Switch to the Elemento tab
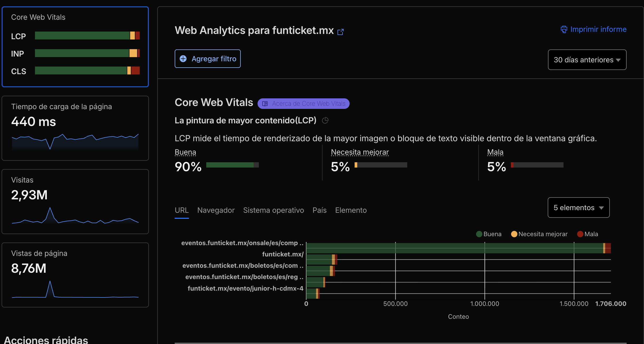Screen dimensions: 644x344 coord(351,210)
